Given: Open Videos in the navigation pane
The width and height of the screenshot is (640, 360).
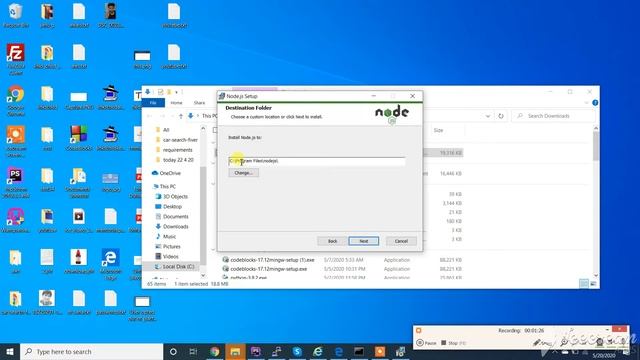Looking at the screenshot, I should tap(167, 256).
